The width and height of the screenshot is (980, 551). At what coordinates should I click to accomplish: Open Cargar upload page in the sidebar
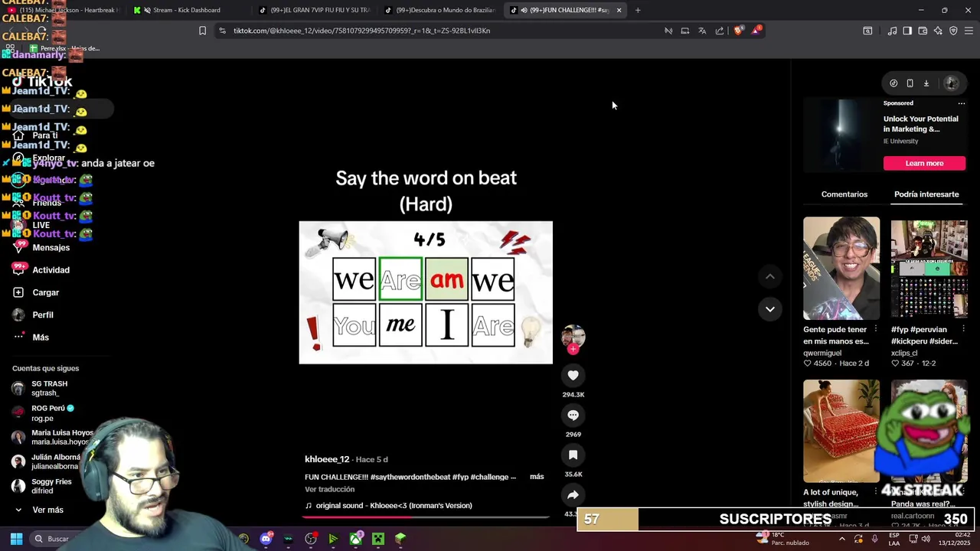pyautogui.click(x=45, y=292)
